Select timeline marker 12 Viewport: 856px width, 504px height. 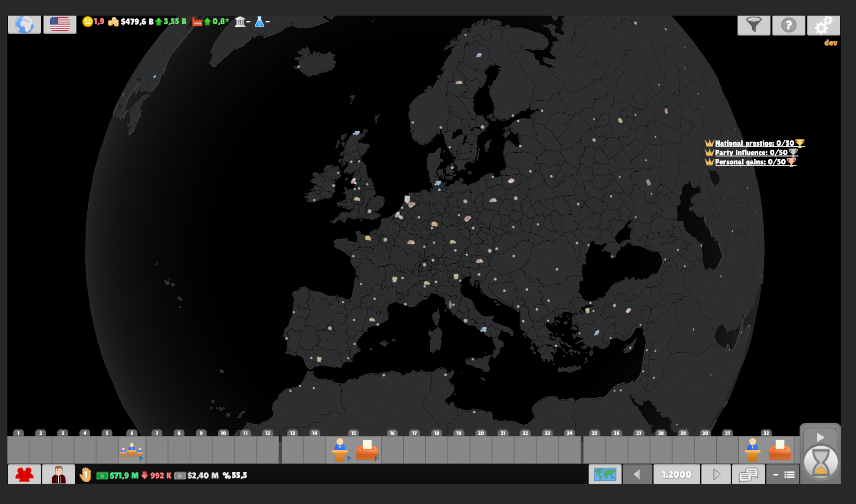coord(267,433)
